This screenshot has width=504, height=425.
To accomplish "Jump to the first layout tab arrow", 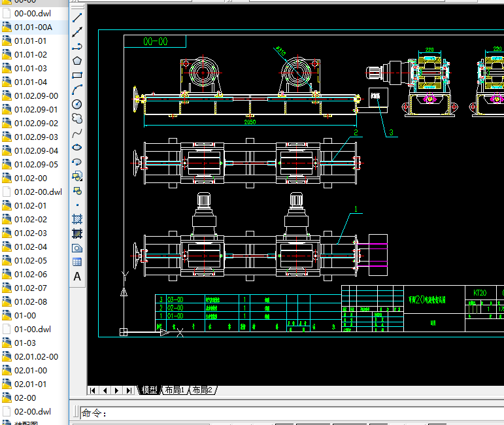I will [x=93, y=390].
